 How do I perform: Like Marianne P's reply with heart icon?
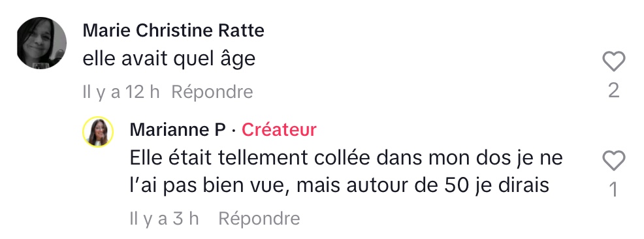(613, 161)
